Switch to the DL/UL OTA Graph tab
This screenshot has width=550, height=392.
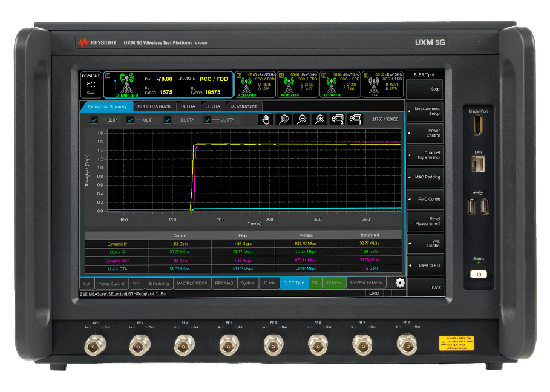tap(154, 106)
